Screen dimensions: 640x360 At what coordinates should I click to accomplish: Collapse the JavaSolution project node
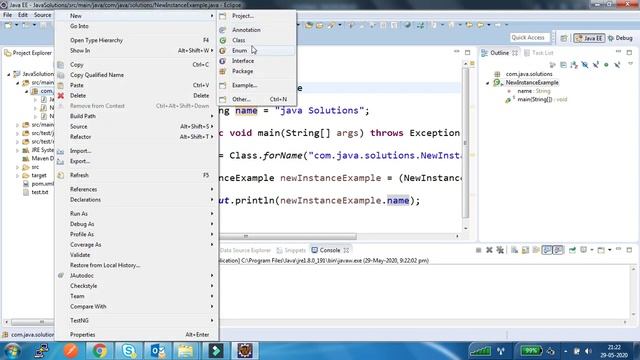(9, 74)
